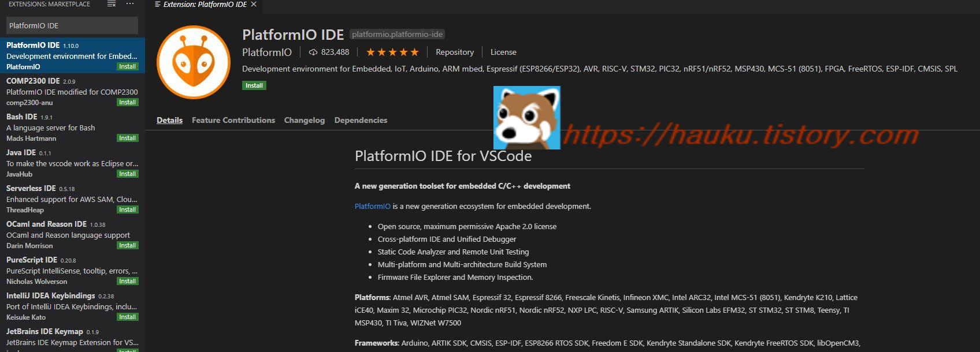Click the filter extensions icon in Marketplace header
Viewport: 980px width, 352px height.
pos(112,4)
